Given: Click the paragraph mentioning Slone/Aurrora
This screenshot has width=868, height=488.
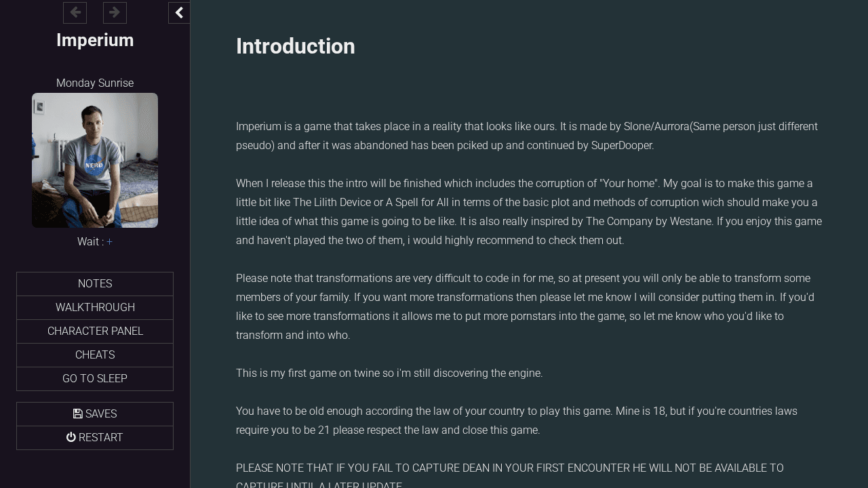Looking at the screenshot, I should pyautogui.click(x=526, y=136).
